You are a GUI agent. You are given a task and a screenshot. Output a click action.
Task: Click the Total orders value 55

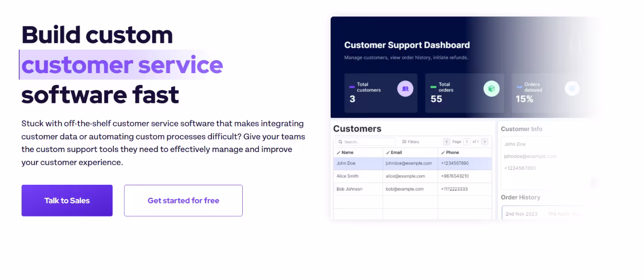(436, 99)
